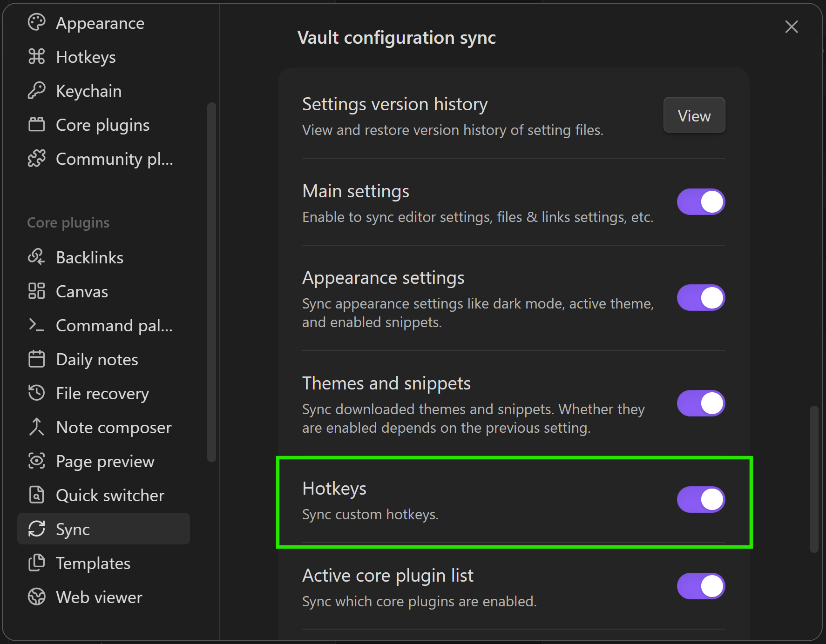Close the settings dialog

[791, 27]
